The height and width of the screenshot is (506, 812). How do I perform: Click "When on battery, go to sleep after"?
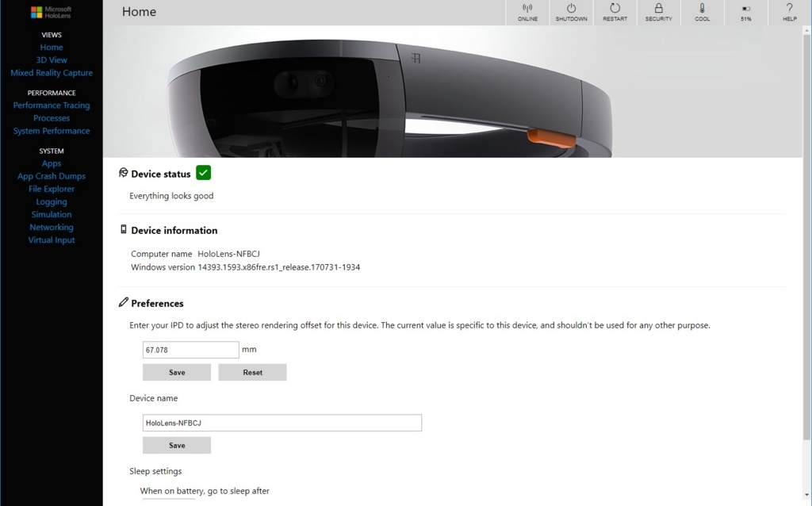(x=205, y=491)
